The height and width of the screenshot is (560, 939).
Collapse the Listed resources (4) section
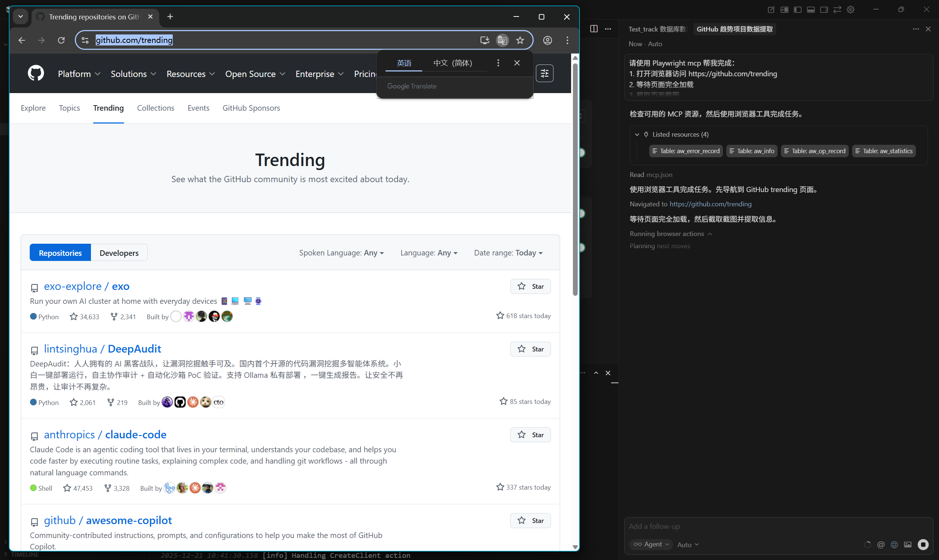pyautogui.click(x=637, y=135)
